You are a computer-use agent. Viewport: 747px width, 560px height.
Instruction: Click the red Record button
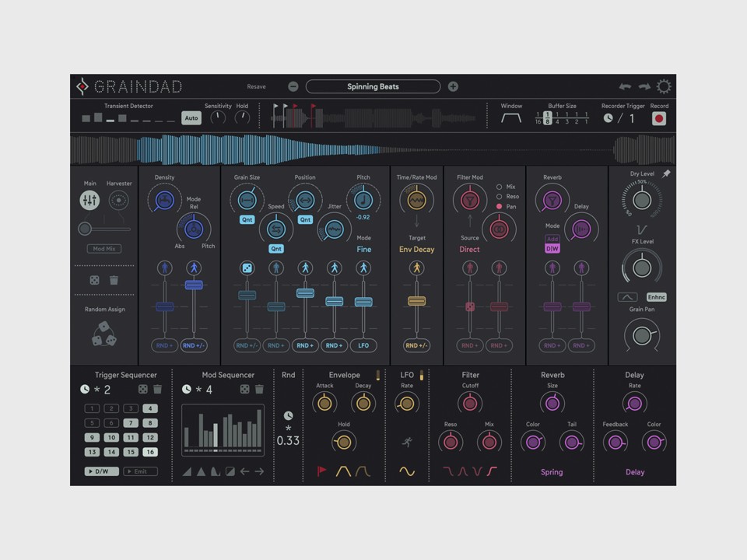click(x=659, y=118)
